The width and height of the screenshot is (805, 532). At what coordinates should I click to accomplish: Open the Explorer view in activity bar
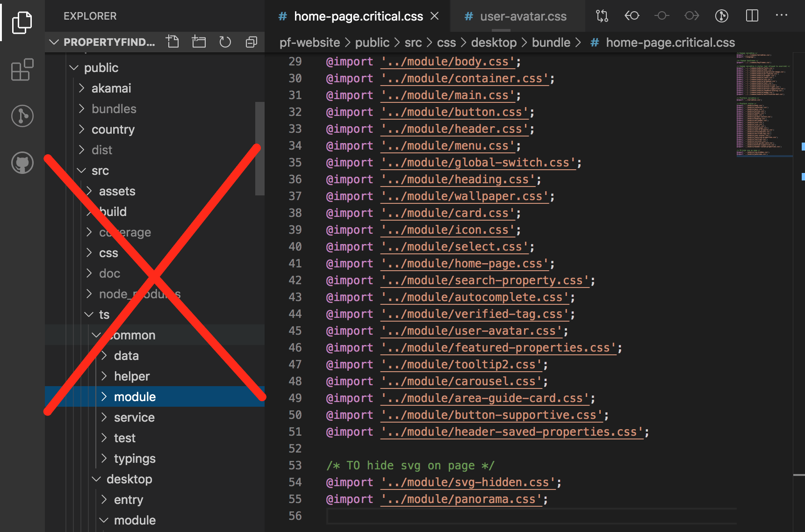(22, 22)
